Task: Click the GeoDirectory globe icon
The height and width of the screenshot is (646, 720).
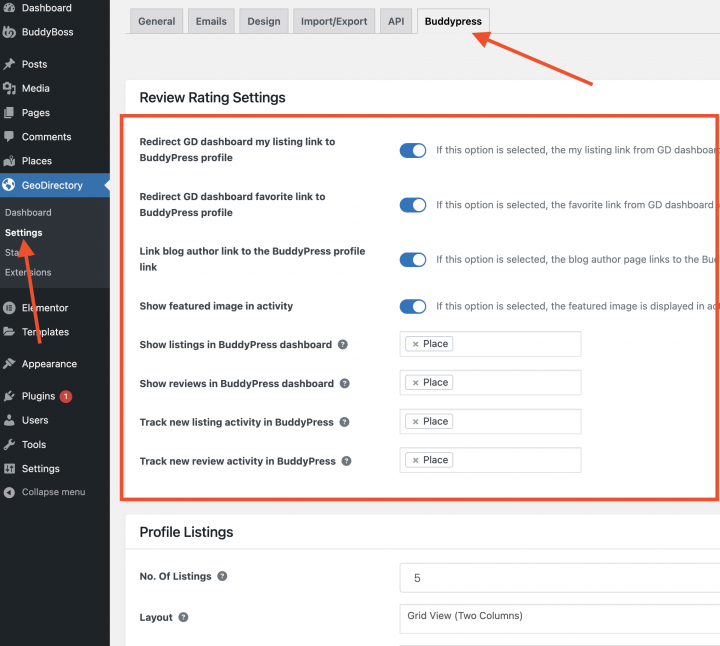Action: [x=9, y=185]
